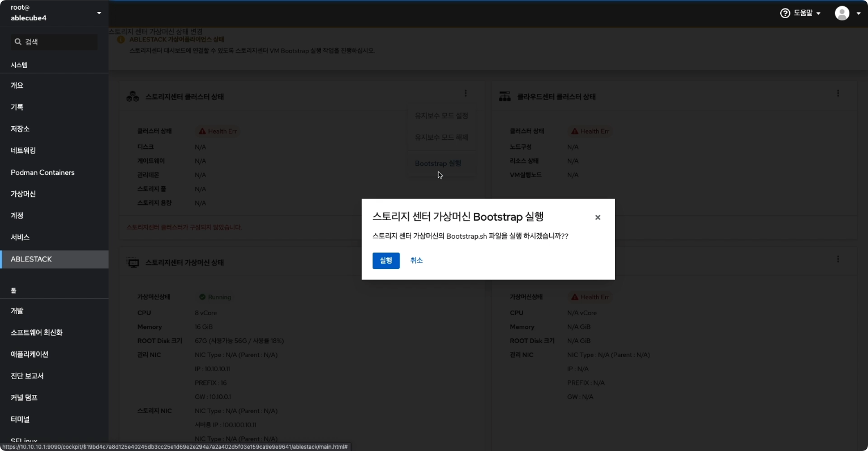Open 가상머신 page in sidebar
This screenshot has height=451, width=868.
pos(54,194)
